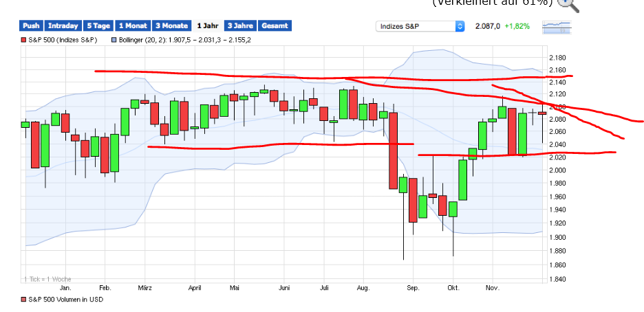Click the 2.180 axis label

coord(557,58)
